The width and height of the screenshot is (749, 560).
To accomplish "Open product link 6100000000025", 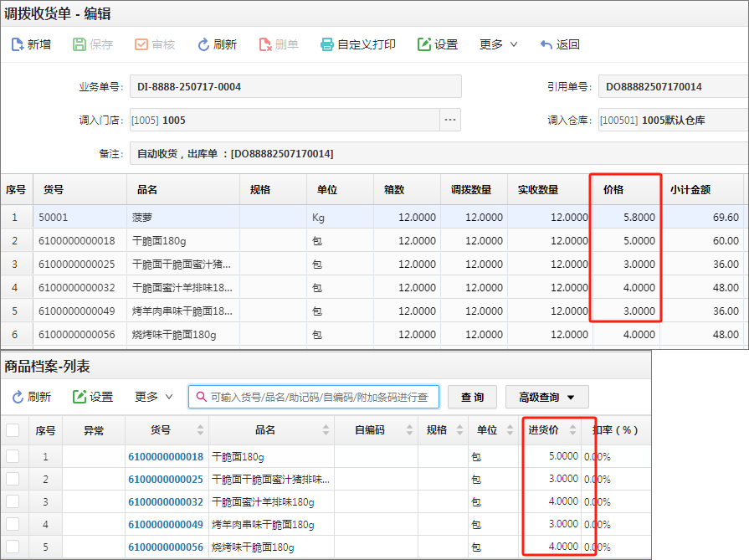I will pos(166,480).
